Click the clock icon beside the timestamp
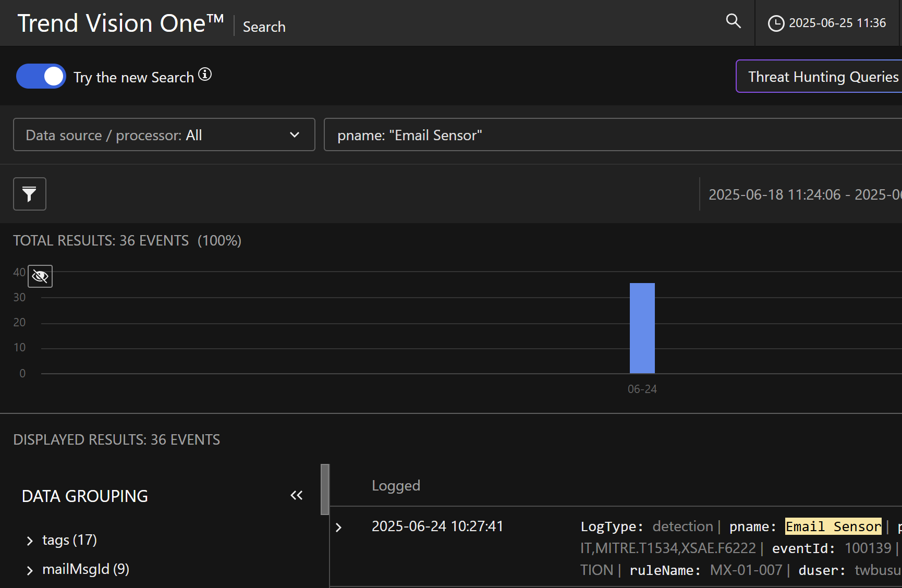This screenshot has height=588, width=902. click(776, 23)
